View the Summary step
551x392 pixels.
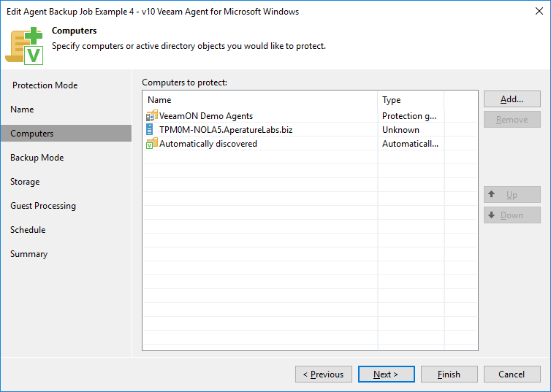[28, 254]
